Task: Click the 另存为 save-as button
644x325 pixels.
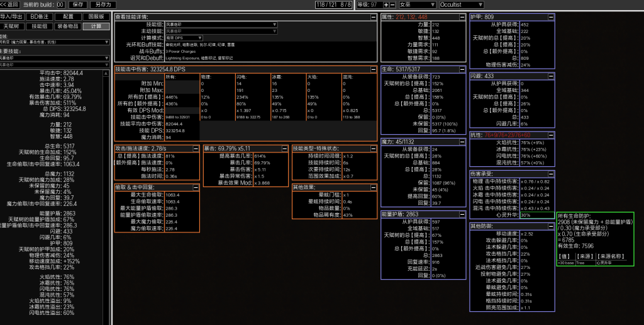Action: [x=103, y=4]
